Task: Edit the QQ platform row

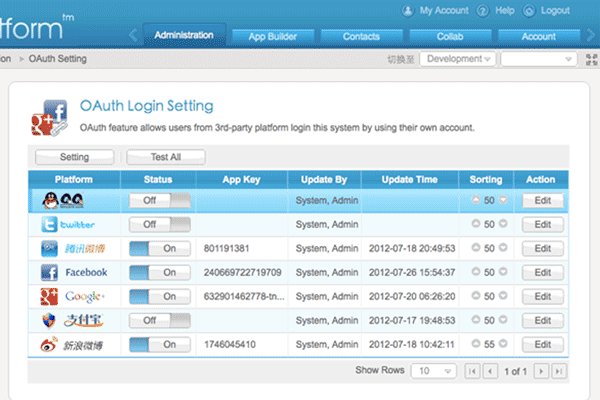Action: 543,201
